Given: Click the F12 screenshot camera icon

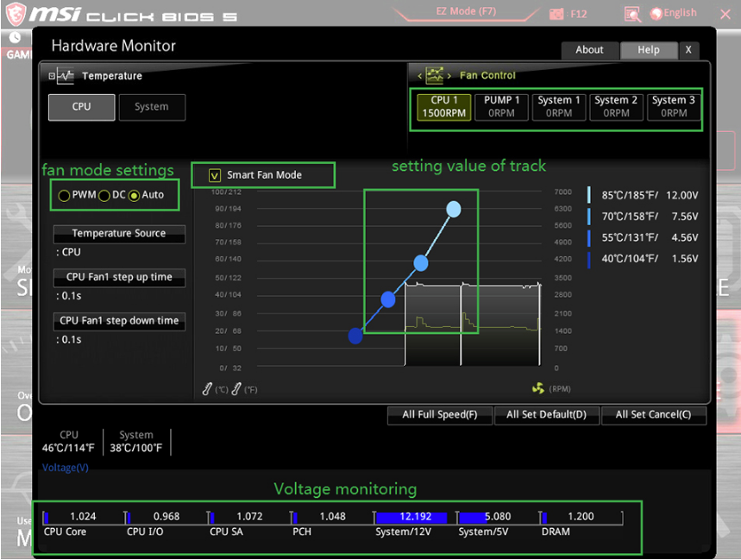Looking at the screenshot, I should click(x=556, y=14).
